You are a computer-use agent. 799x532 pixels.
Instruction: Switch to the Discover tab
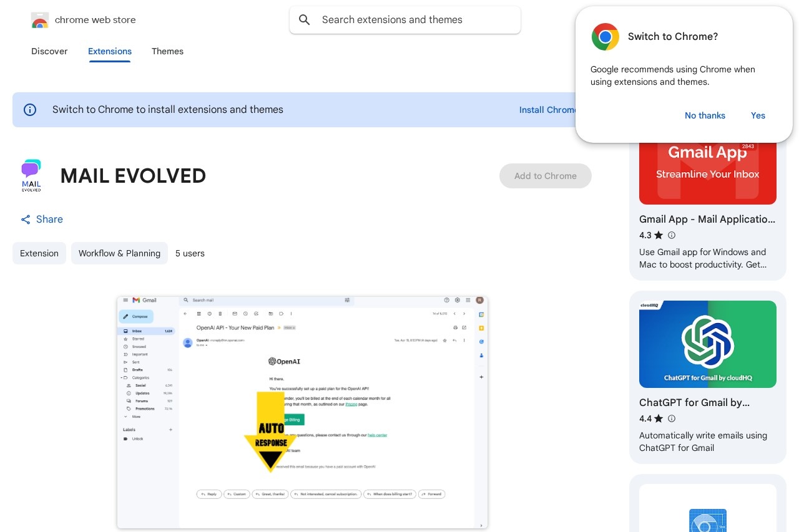(x=49, y=52)
